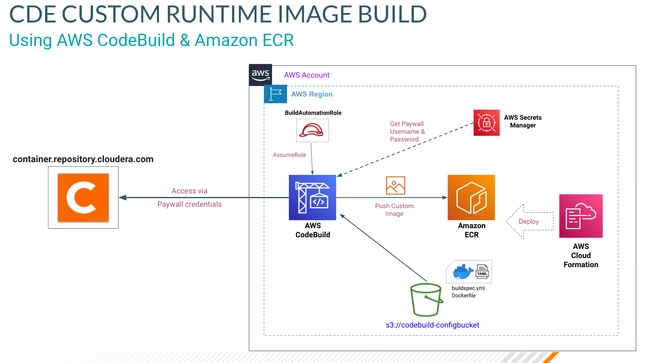Click the custom image picture icon

395,186
